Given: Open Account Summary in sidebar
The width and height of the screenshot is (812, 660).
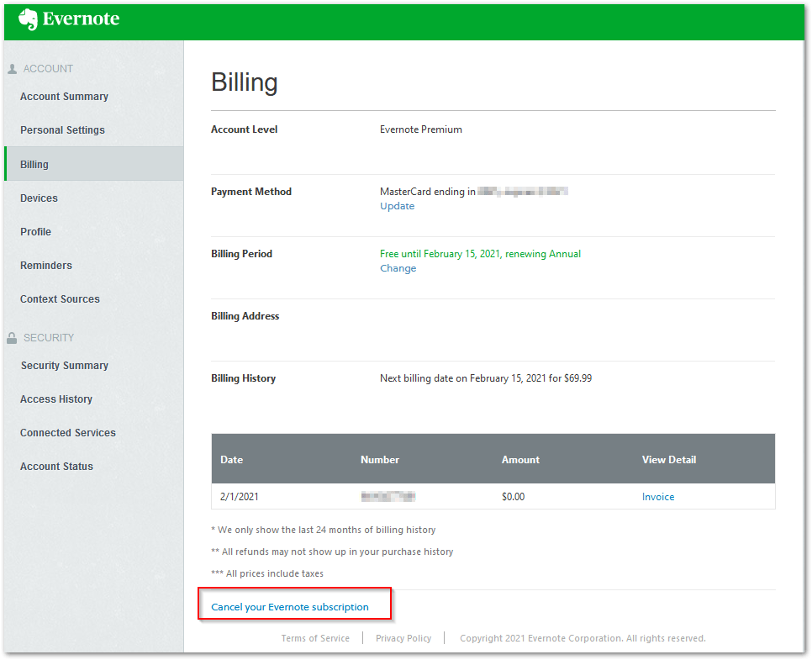Looking at the screenshot, I should [64, 97].
